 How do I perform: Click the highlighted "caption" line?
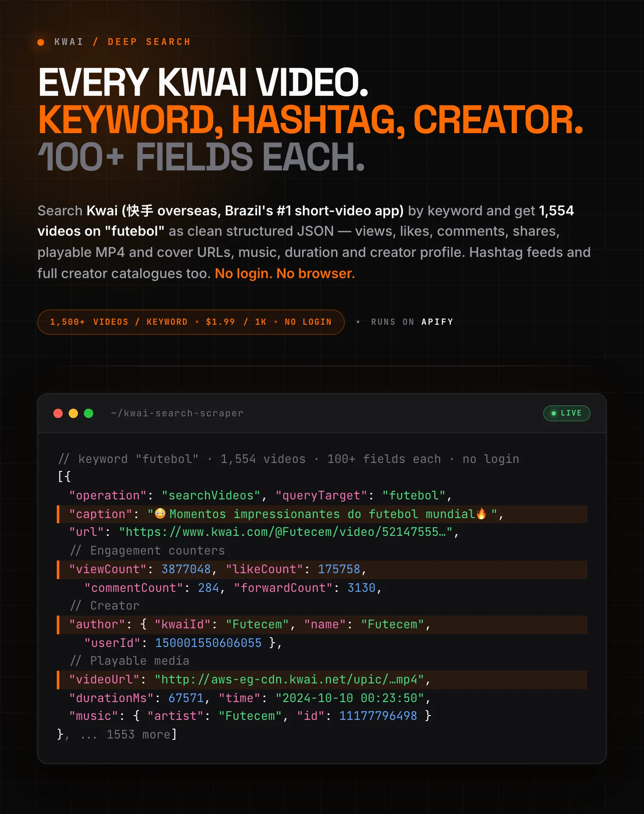(x=322, y=514)
